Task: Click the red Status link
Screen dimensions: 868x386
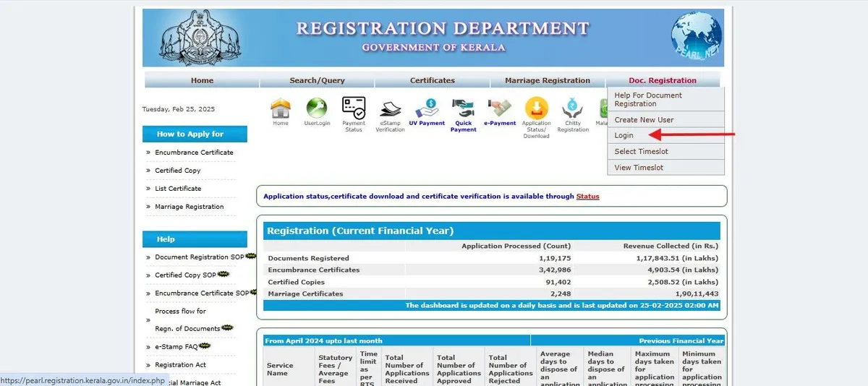Action: pos(587,197)
